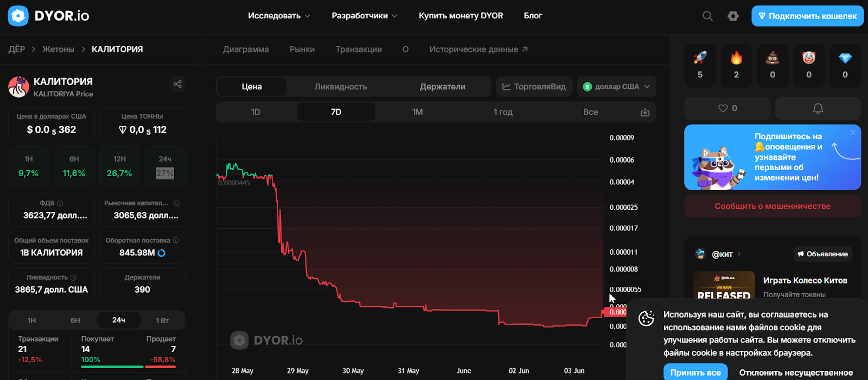This screenshot has width=868, height=380.
Task: Select the 1H transactions period
Action: (32, 320)
